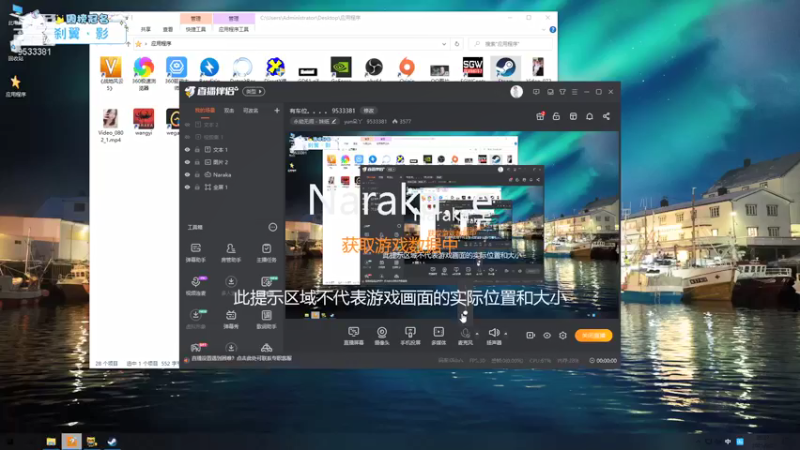
Task: Open File Explorer from the taskbar
Action: pos(51,441)
